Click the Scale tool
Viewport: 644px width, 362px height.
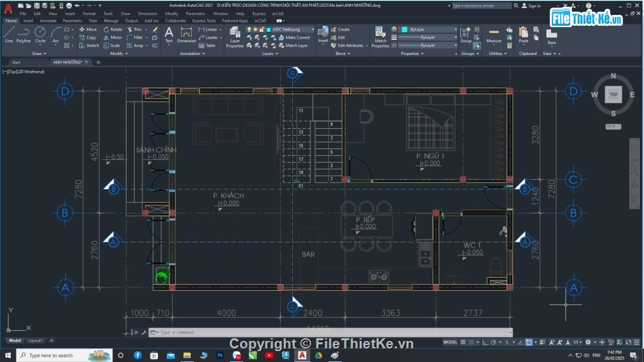click(112, 45)
